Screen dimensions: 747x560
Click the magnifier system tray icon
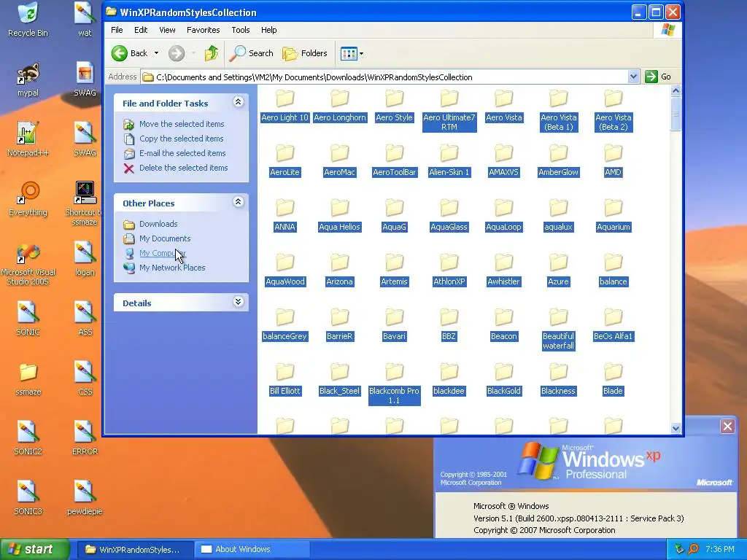694,550
